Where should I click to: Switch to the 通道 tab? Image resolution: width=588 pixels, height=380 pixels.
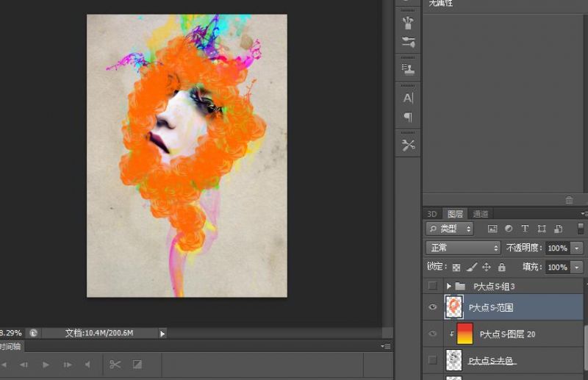coord(480,214)
